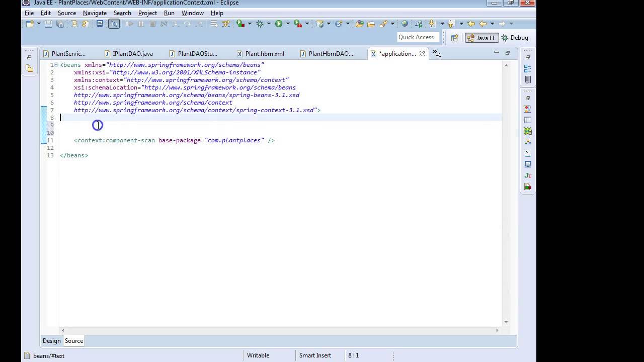This screenshot has width=644, height=362.
Task: Open the Project menu
Action: [x=147, y=13]
